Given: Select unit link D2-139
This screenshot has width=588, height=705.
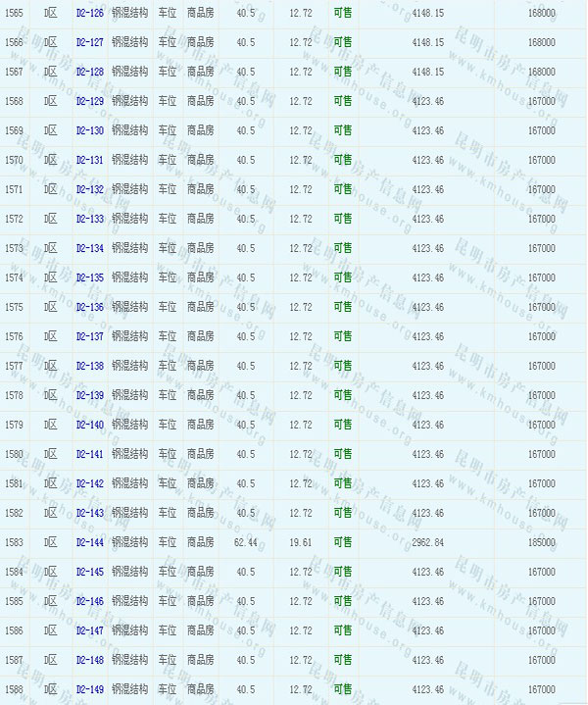Looking at the screenshot, I should pos(89,396).
